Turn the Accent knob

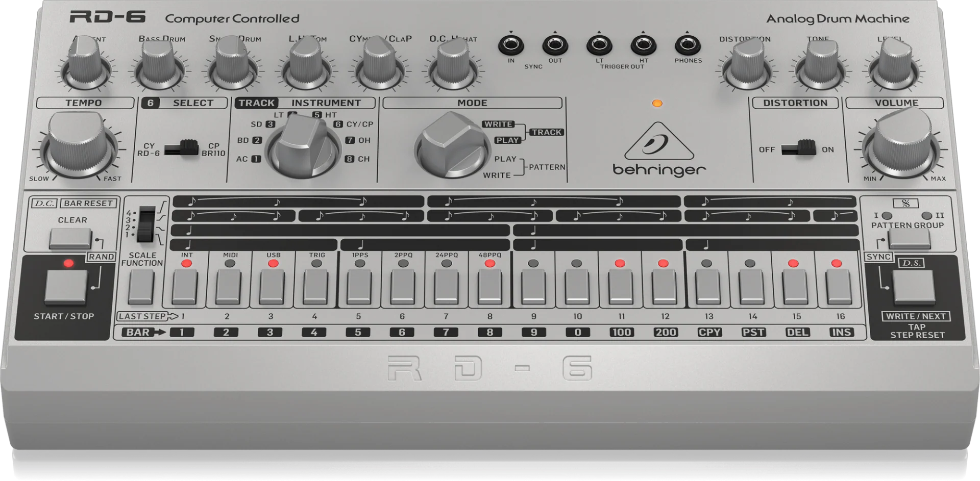pyautogui.click(x=86, y=64)
